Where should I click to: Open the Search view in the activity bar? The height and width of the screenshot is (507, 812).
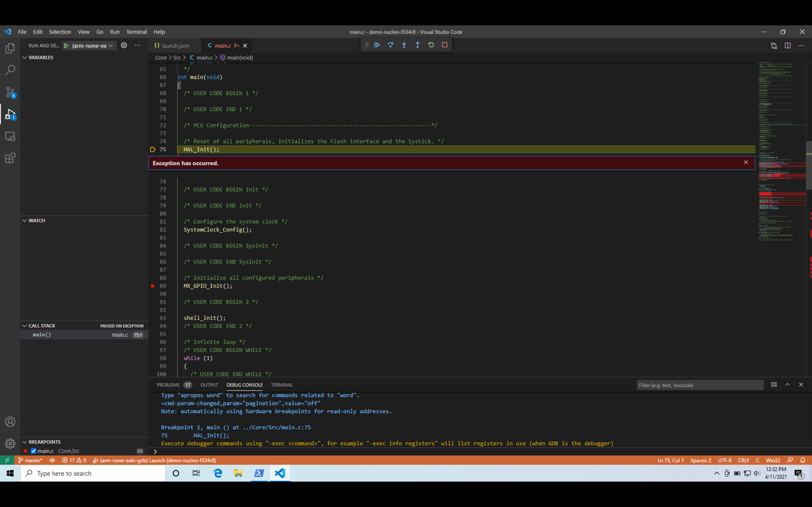10,69
